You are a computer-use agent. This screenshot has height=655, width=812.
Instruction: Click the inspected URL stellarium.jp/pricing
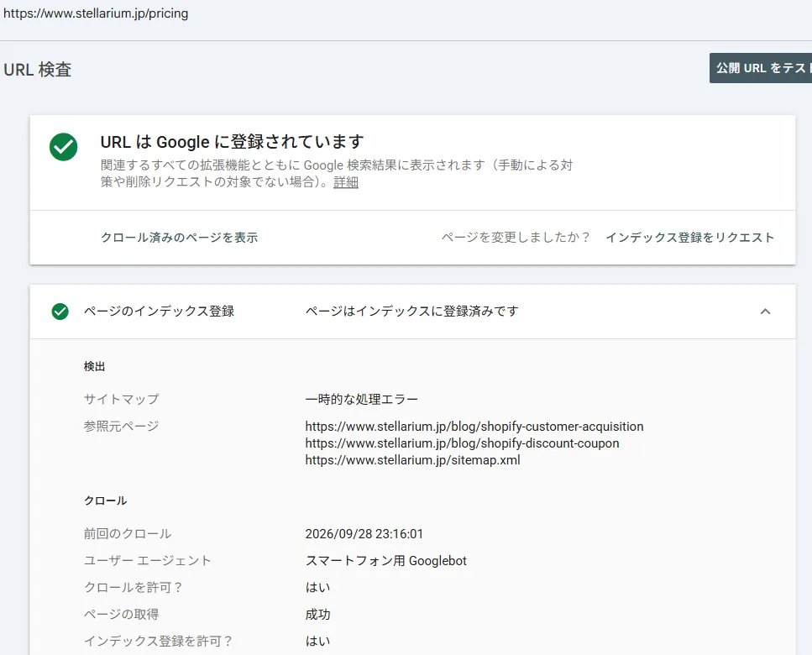pyautogui.click(x=96, y=13)
